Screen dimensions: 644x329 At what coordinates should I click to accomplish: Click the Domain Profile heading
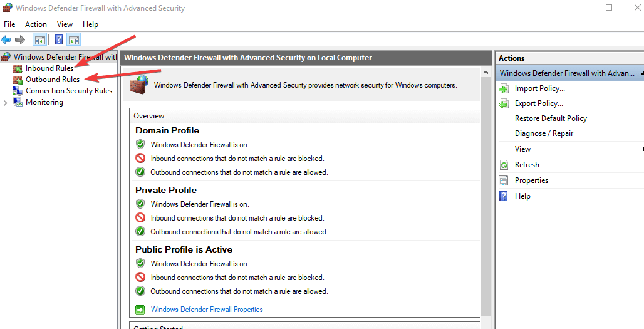click(x=167, y=130)
